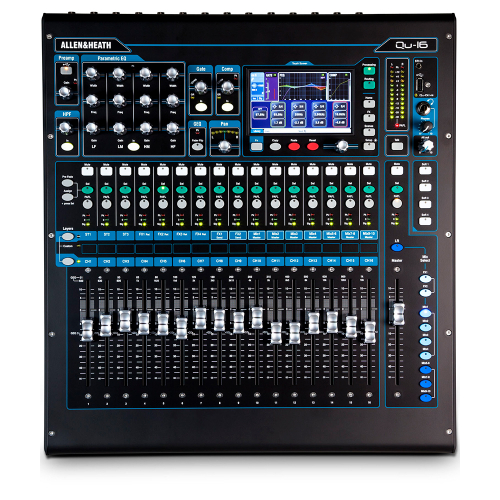Click the HPF frequency knob
This screenshot has height=500, width=500.
point(65,127)
